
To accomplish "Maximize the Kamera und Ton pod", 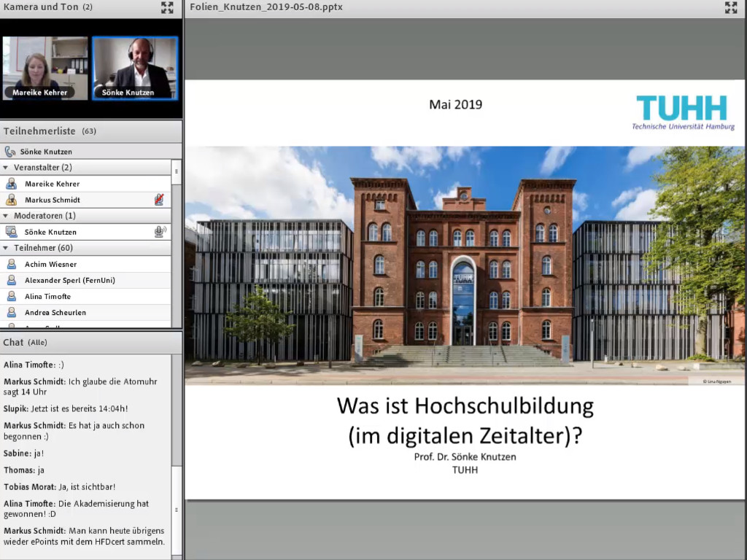I will pos(167,7).
